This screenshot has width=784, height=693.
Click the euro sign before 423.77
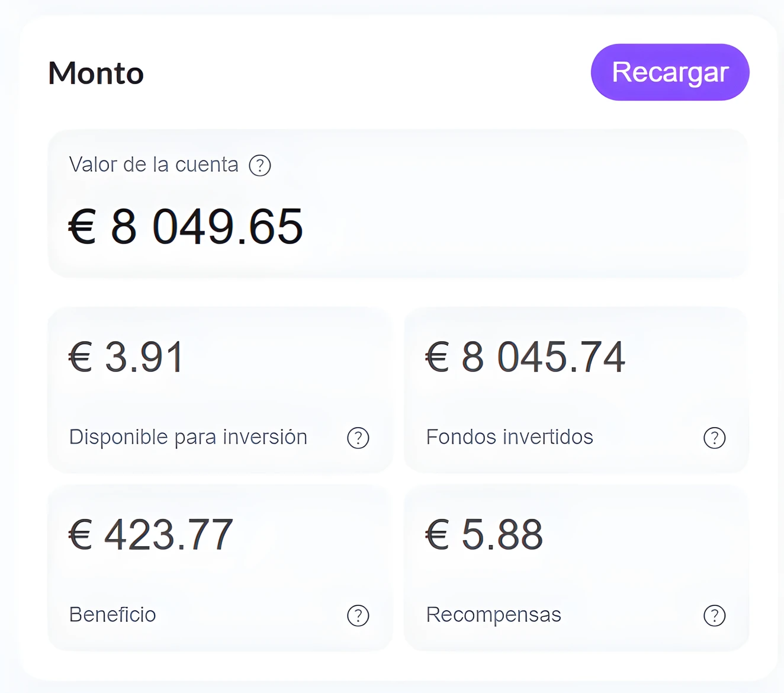click(81, 535)
